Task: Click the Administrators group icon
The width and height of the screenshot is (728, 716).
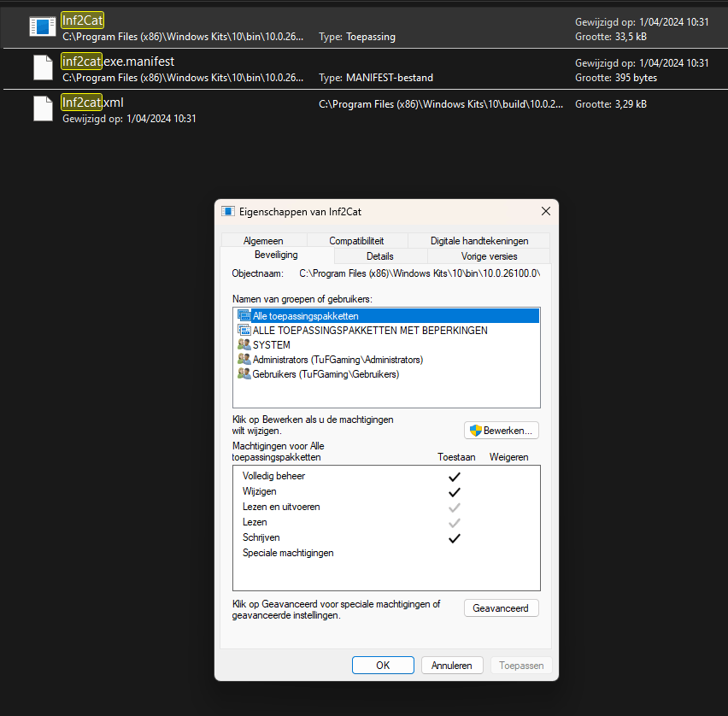Action: click(x=244, y=360)
